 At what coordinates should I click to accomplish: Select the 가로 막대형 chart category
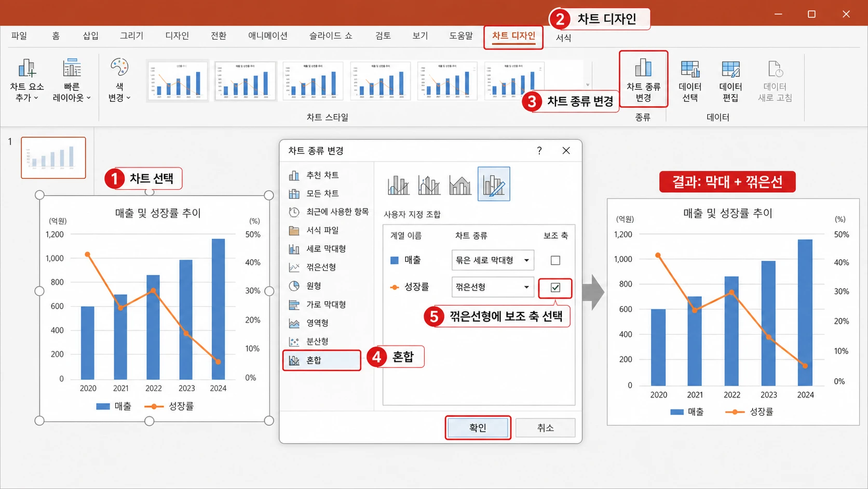[317, 305]
